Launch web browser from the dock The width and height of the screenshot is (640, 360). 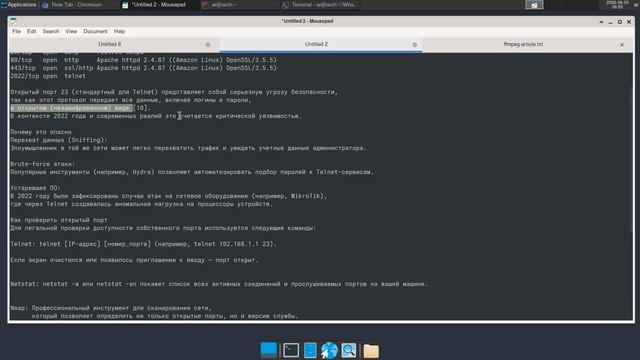tap(329, 350)
